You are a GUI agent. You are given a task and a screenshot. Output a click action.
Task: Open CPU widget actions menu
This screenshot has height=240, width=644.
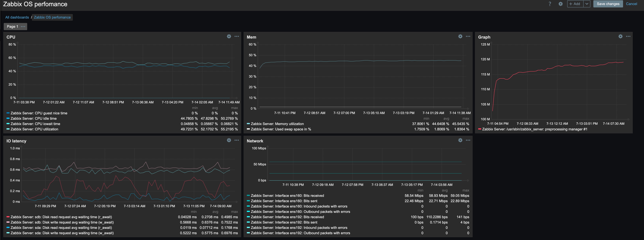click(236, 36)
